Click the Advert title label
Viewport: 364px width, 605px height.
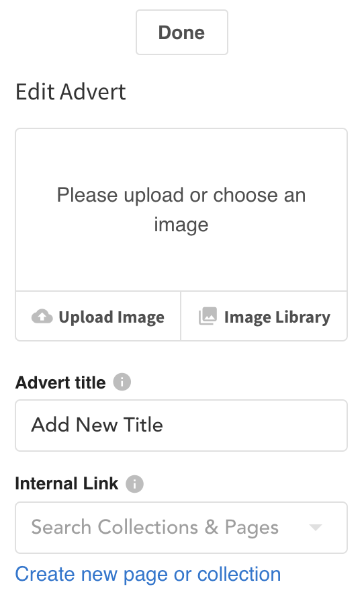[x=60, y=382]
